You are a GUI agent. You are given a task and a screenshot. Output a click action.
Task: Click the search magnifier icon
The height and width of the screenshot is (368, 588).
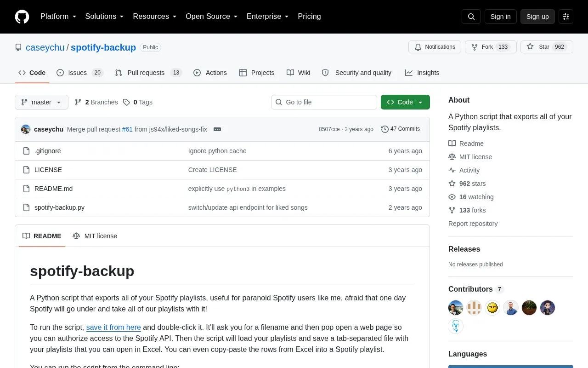(x=471, y=17)
